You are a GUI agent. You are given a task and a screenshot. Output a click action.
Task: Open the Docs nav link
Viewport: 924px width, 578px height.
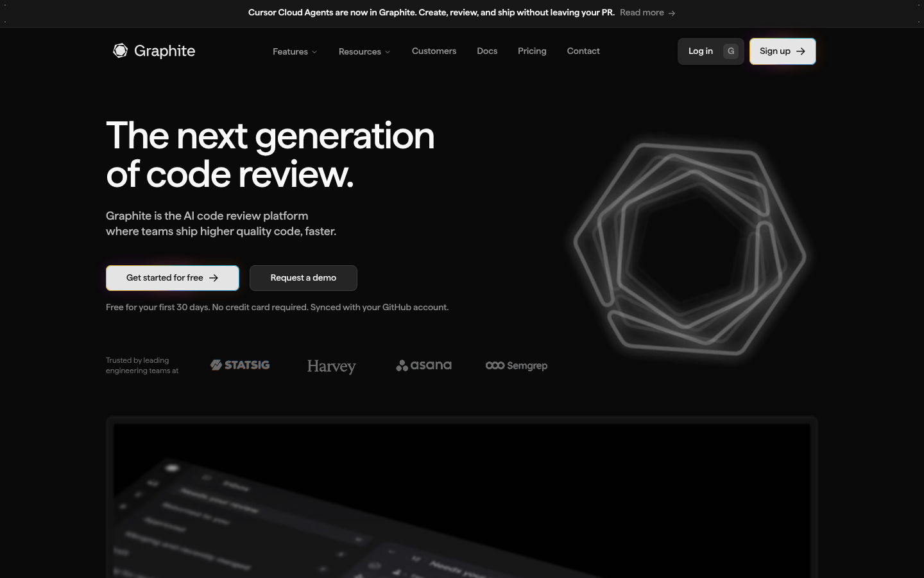pos(487,51)
